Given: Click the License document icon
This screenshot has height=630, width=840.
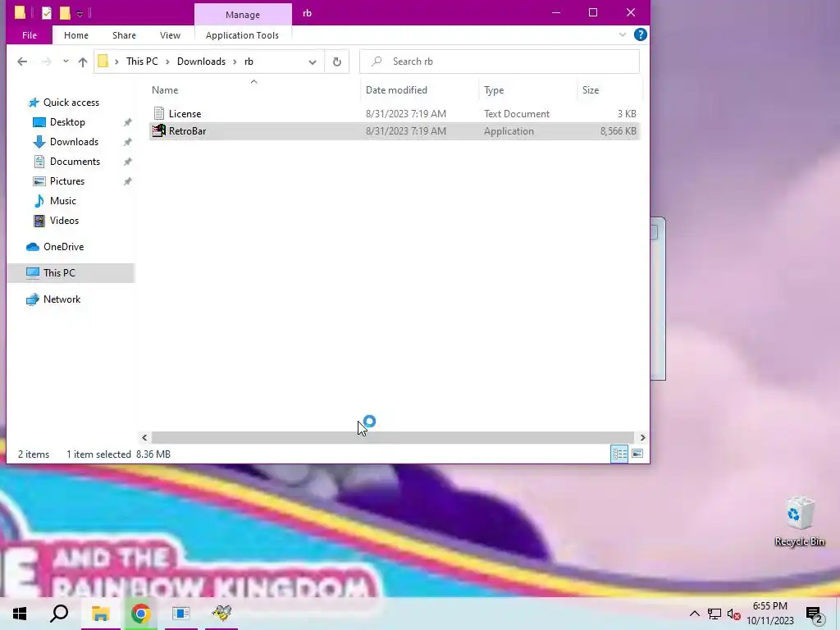Looking at the screenshot, I should (x=158, y=113).
